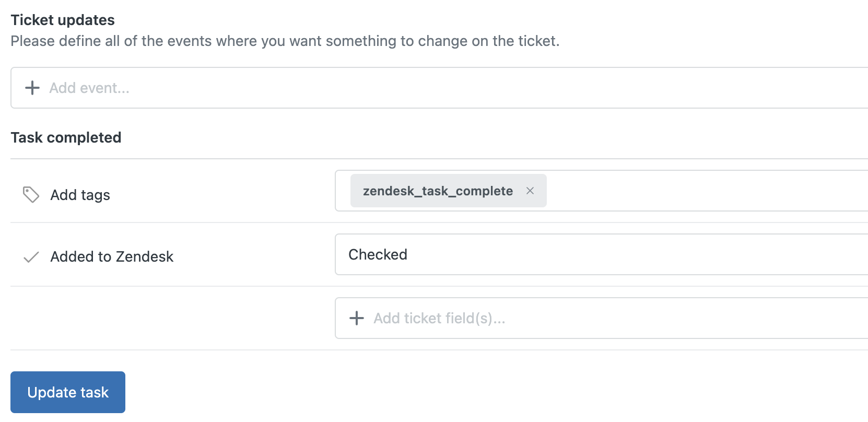Screen dimensions: 868x422
Task: Click the Ticket updates heading
Action: pyautogui.click(x=63, y=20)
